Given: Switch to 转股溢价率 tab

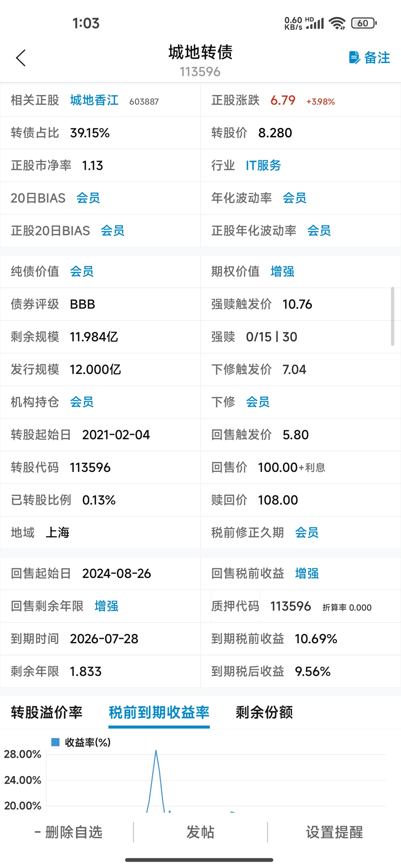Looking at the screenshot, I should click(46, 712).
